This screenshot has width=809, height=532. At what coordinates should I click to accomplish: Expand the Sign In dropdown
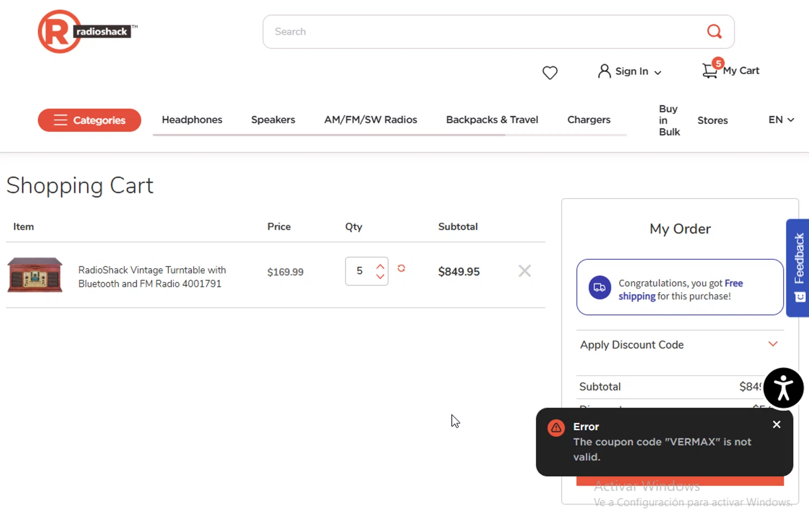click(657, 72)
